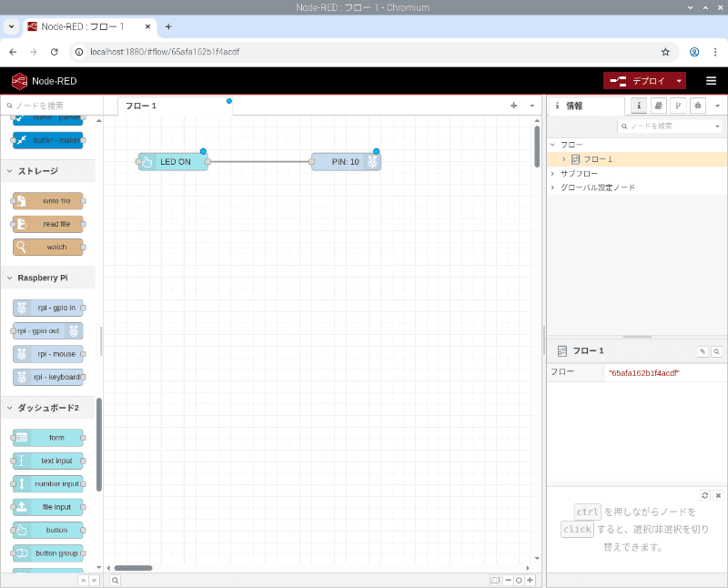Select the read file palette node
Screen dimensions: 728x588
click(x=48, y=224)
